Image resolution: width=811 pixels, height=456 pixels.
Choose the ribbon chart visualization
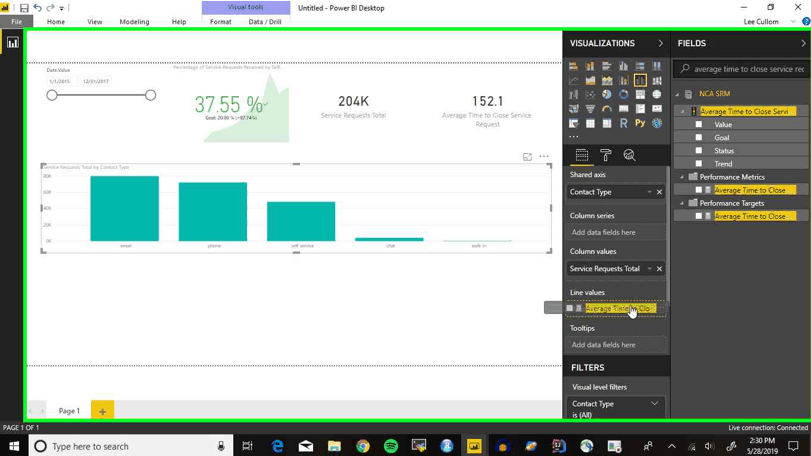[657, 81]
